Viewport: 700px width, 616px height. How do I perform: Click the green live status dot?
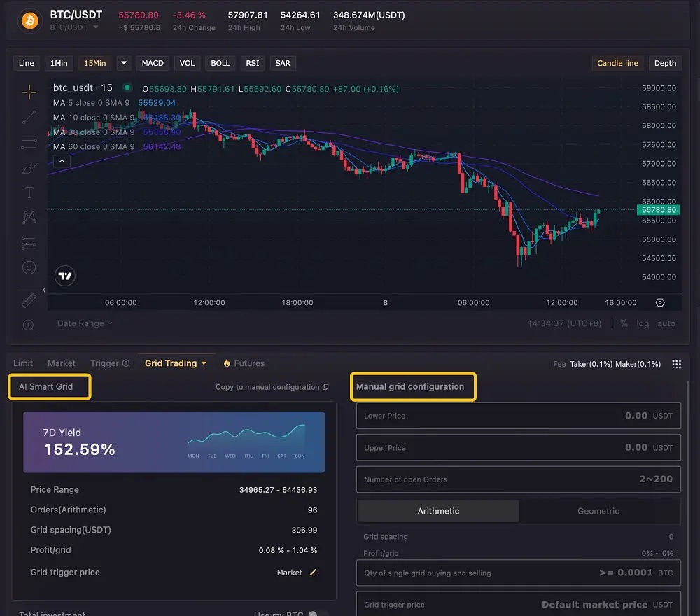coord(127,87)
